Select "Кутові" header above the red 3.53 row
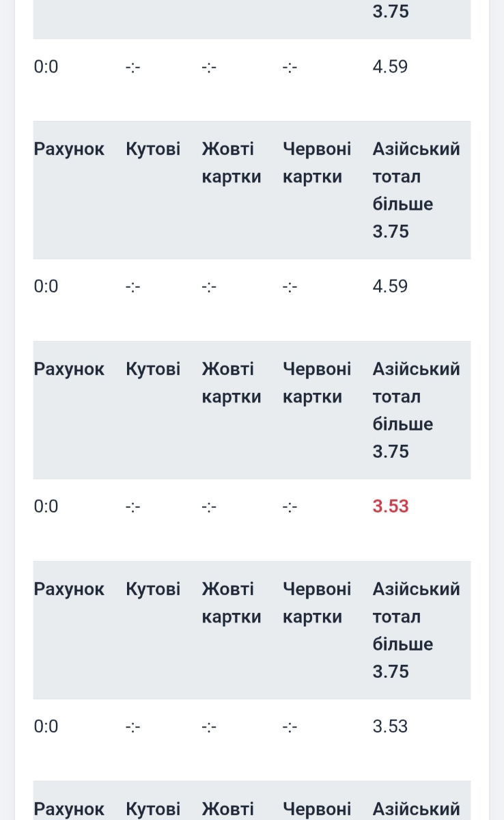Image resolution: width=504 pixels, height=820 pixels. (153, 369)
